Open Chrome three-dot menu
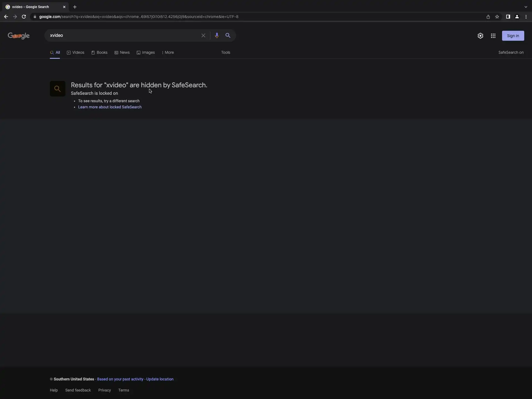Viewport: 532px width, 399px height. 526,17
